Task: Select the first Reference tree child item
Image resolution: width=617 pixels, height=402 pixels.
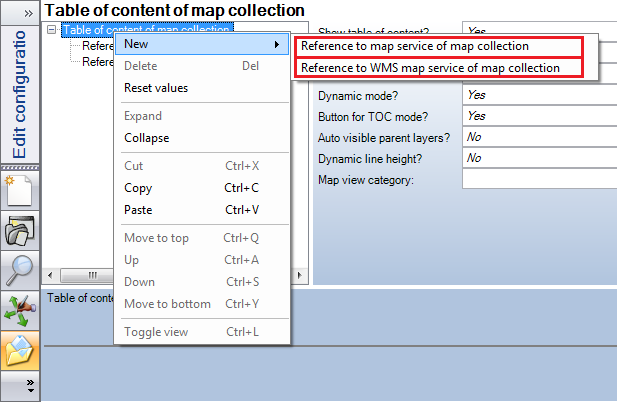Action: pos(98,46)
